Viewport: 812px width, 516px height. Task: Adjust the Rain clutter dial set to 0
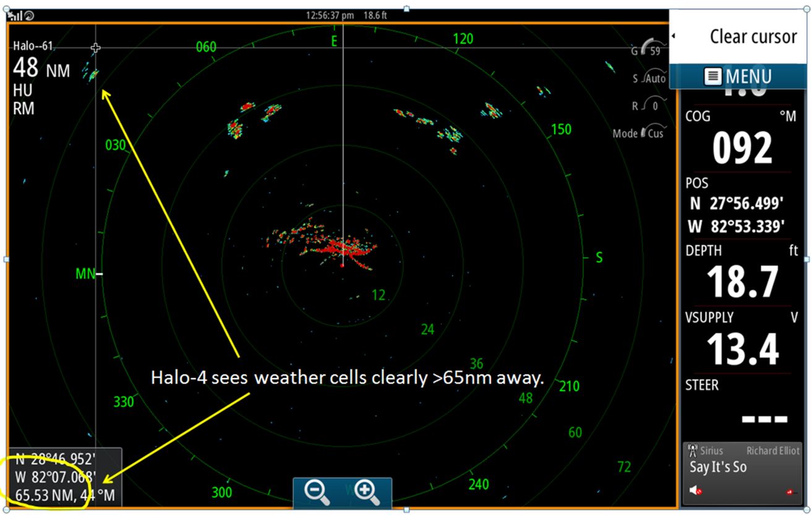[x=649, y=106]
